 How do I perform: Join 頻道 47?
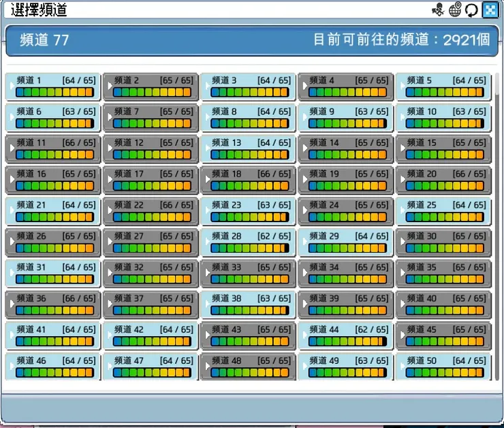click(x=151, y=367)
